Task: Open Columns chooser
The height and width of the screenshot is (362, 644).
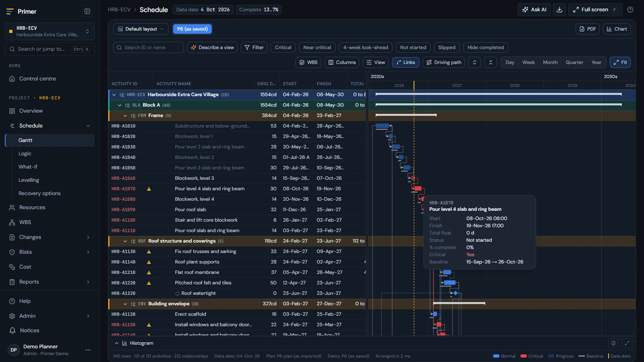Action: click(x=342, y=62)
